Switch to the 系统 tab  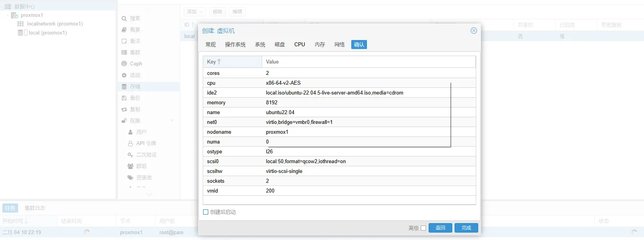click(x=260, y=45)
